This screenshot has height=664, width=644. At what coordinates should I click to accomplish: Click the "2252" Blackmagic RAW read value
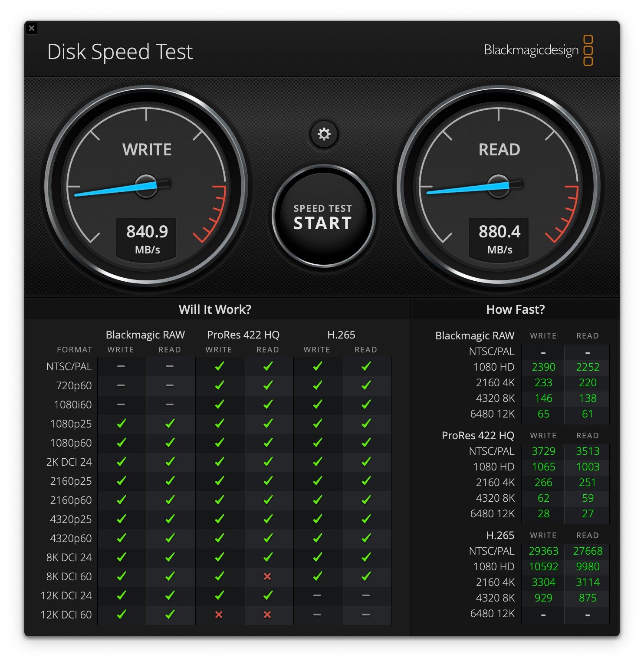point(588,367)
